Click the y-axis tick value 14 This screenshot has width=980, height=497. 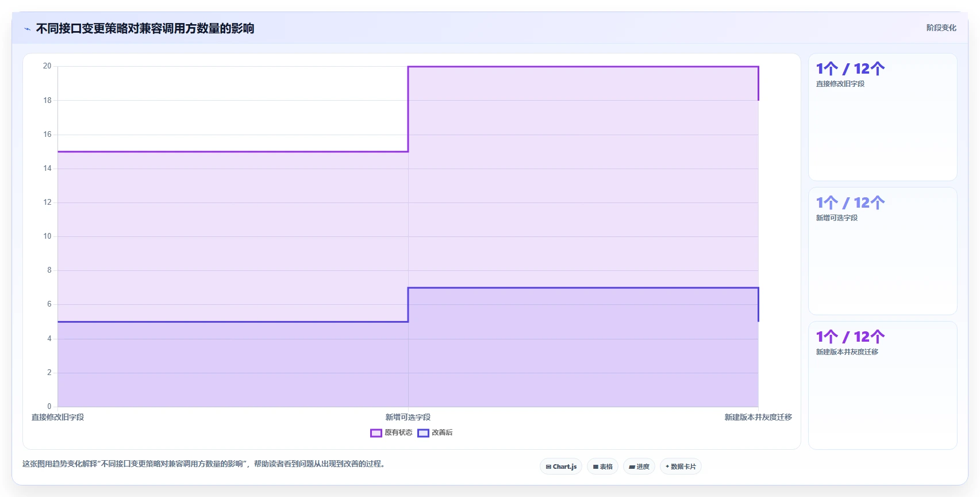(47, 168)
